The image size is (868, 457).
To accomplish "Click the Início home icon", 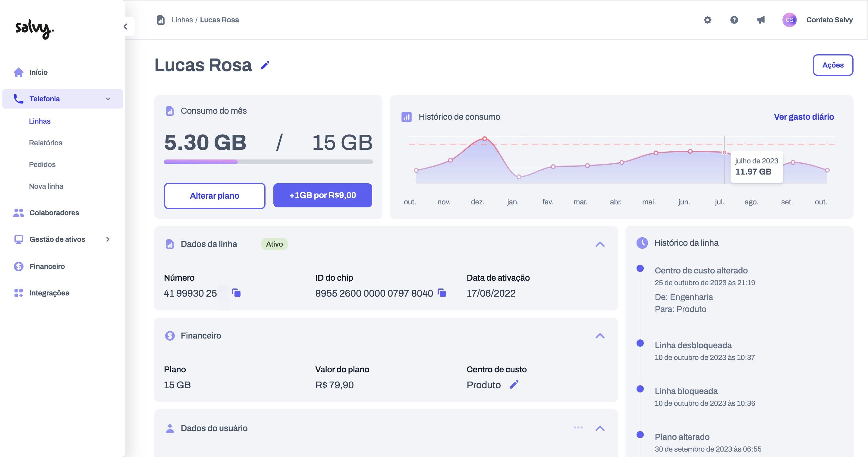I will [x=18, y=72].
